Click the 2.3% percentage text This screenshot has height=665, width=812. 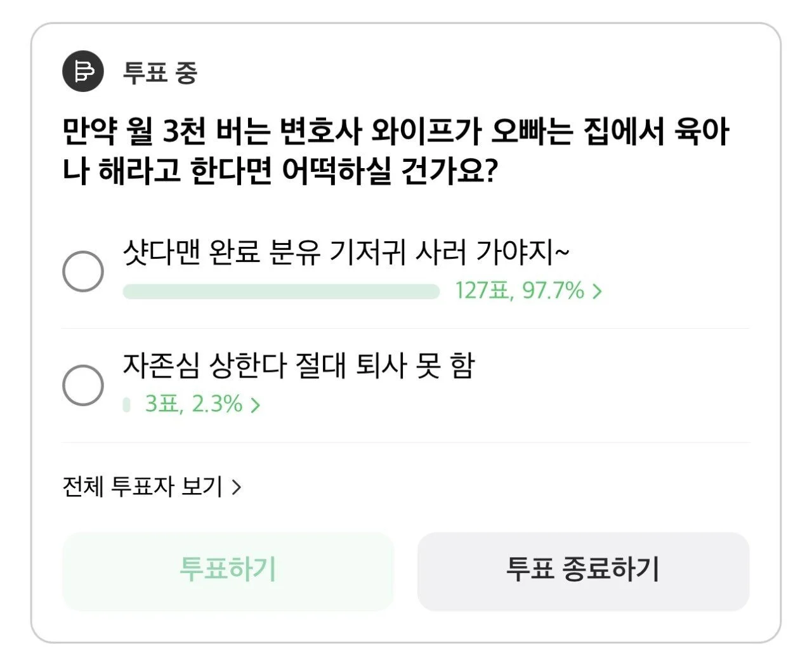point(217,404)
